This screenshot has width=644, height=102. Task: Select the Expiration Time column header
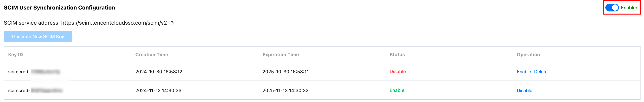click(x=280, y=54)
